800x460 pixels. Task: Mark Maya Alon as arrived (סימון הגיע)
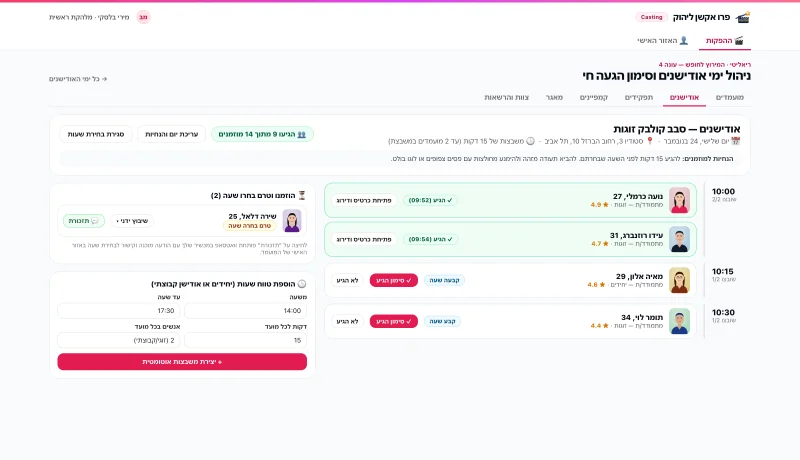[393, 280]
